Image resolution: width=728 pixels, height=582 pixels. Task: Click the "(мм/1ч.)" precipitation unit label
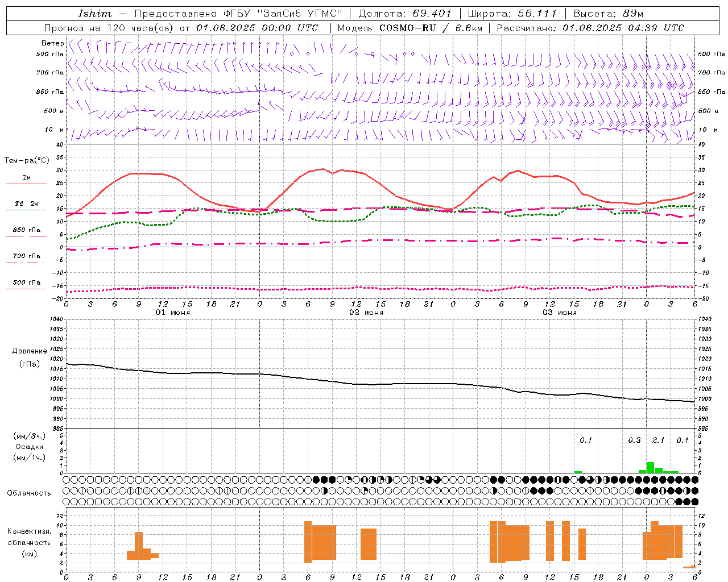point(30,458)
